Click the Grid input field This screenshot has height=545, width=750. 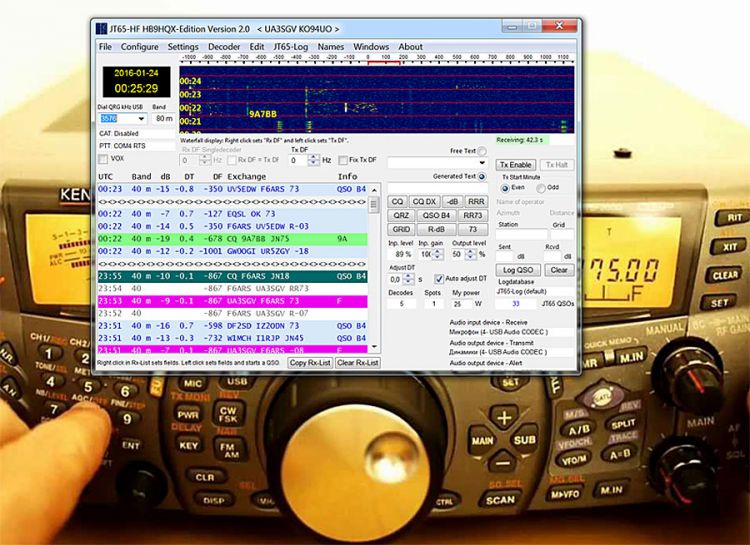click(562, 234)
